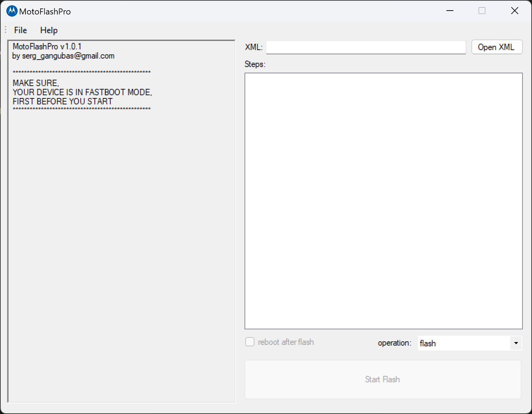Image resolution: width=532 pixels, height=414 pixels.
Task: Click inside the empty Steps list box
Action: (383, 201)
